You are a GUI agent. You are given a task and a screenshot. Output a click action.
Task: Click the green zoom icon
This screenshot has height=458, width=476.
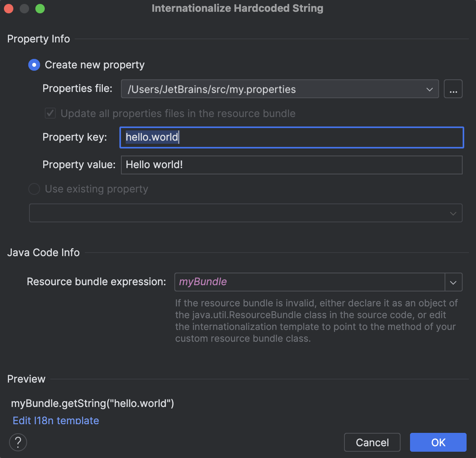click(x=40, y=8)
